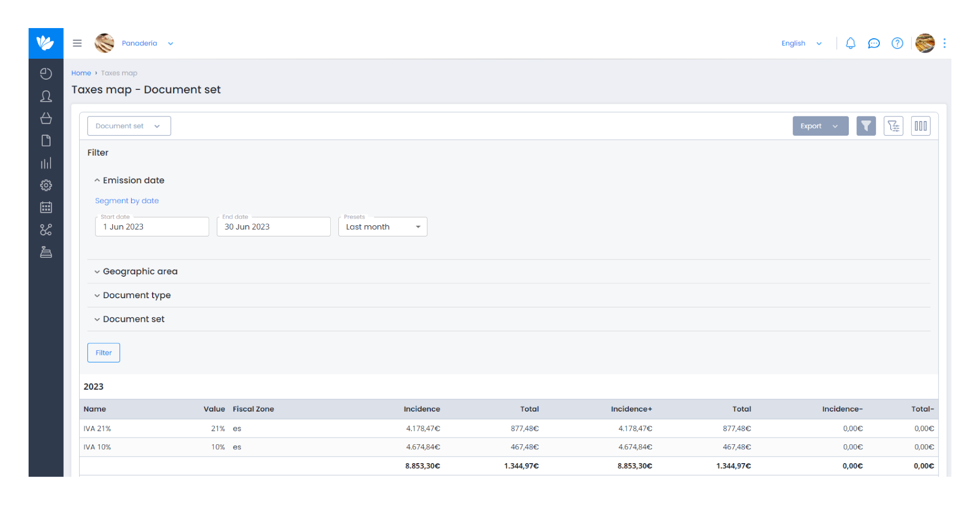
Task: Click the user profile avatar
Action: pos(925,43)
